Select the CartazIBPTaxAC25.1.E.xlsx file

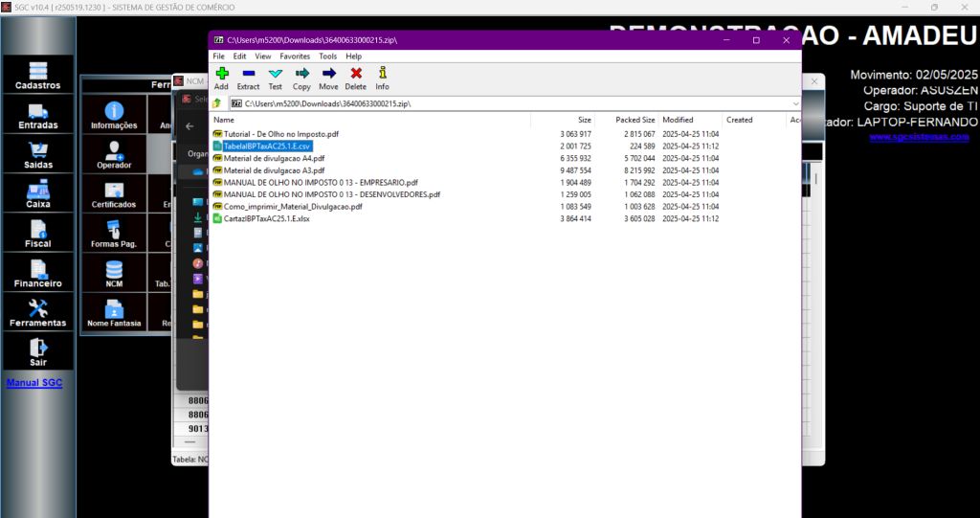(266, 219)
